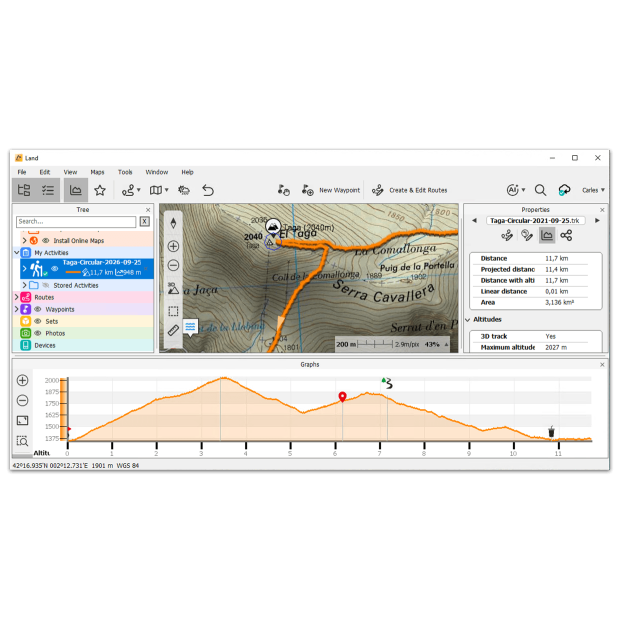Go to next track in Properties

pos(597,221)
